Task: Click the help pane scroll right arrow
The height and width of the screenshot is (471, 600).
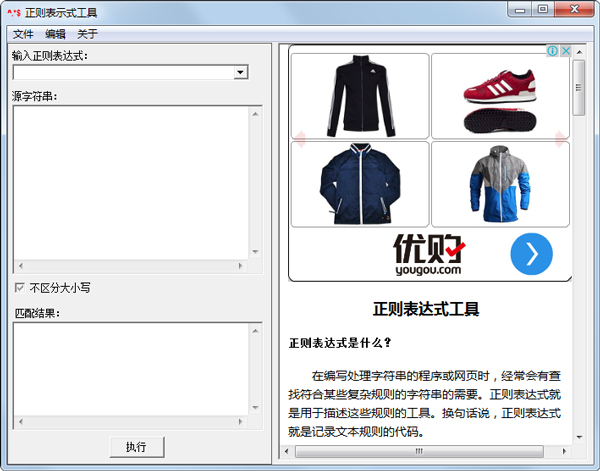Action: pyautogui.click(x=564, y=451)
